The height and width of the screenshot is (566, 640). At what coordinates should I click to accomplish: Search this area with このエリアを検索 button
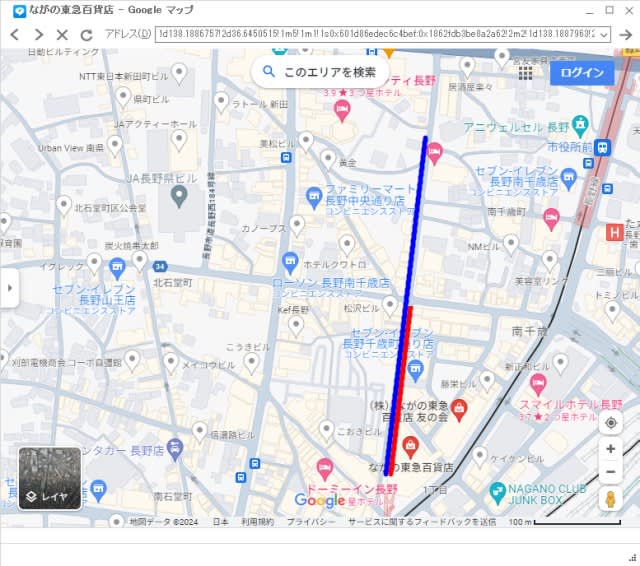point(320,72)
